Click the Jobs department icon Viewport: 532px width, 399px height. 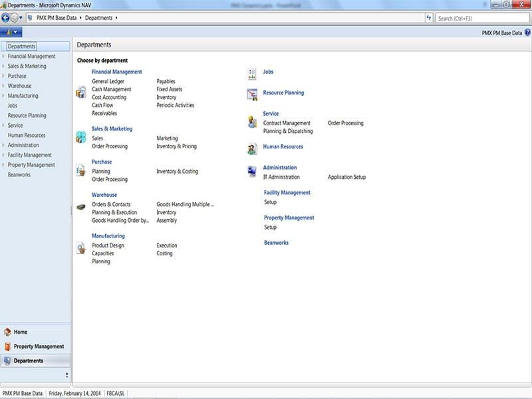click(x=252, y=74)
